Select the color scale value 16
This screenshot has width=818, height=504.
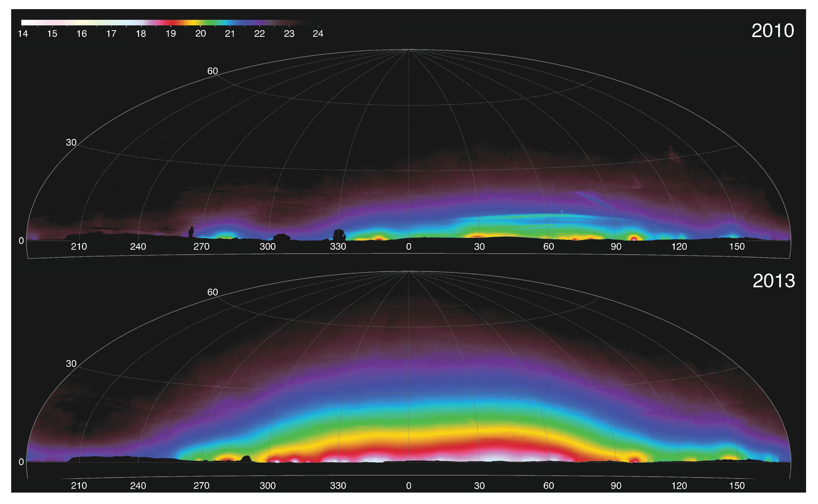click(82, 34)
